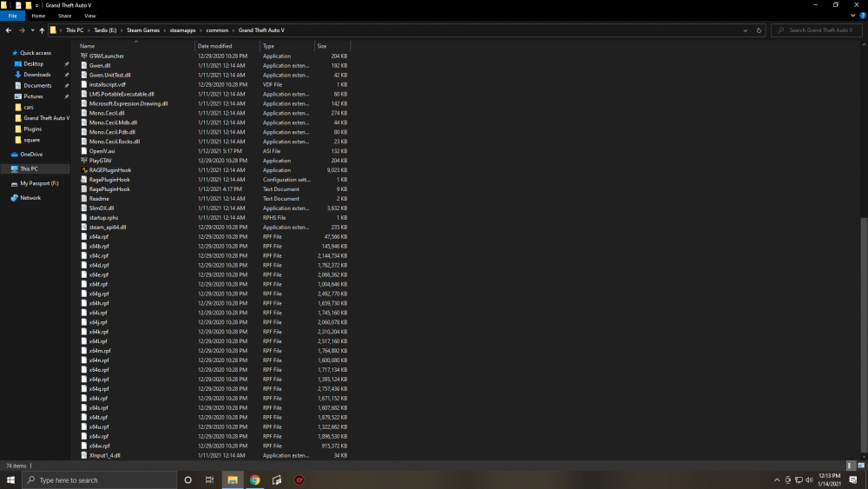This screenshot has width=868, height=489.
Task: Open Task View on the taskbar
Action: point(210,480)
